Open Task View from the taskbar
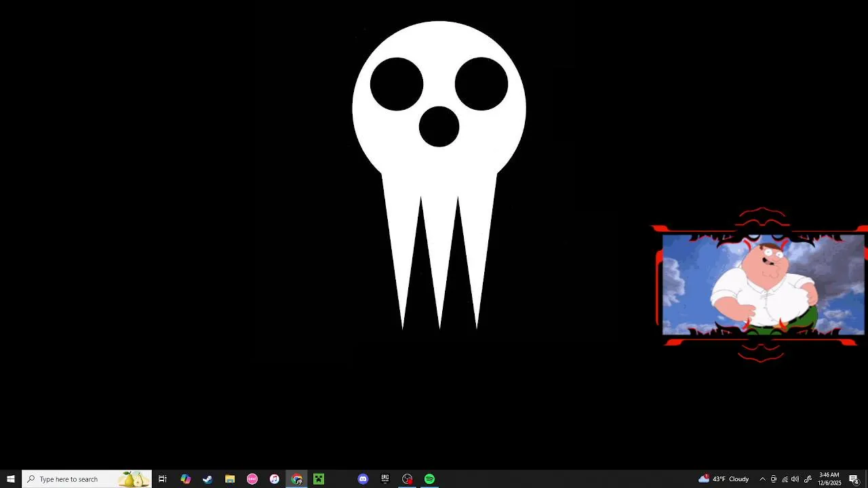The height and width of the screenshot is (488, 868). (163, 479)
